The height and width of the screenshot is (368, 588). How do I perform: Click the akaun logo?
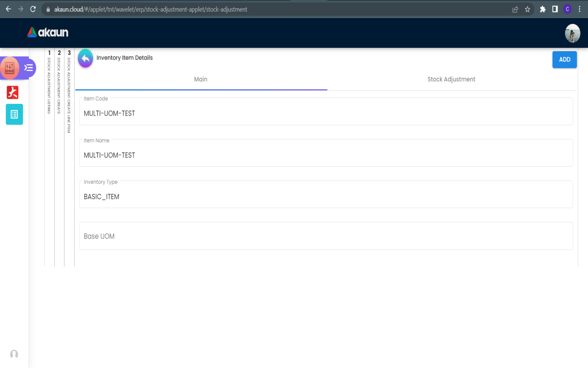(x=48, y=32)
